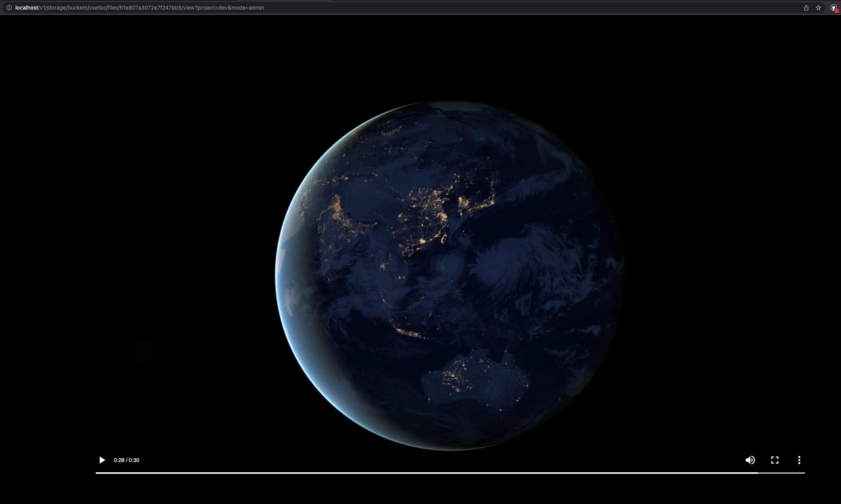Click the Earth globe in the video frame
The image size is (841, 504).
[450, 275]
